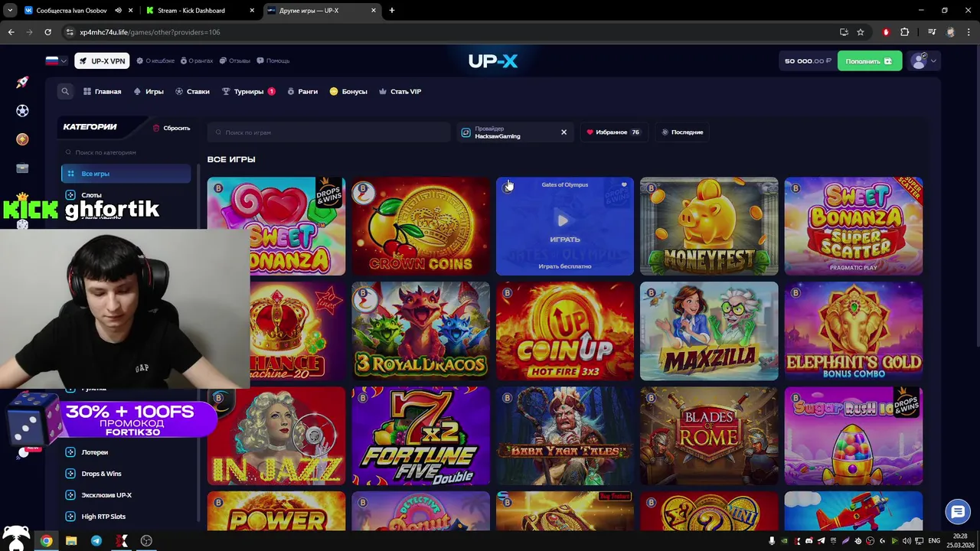Viewport: 980px width, 551px height.
Task: Open the OBS icon in the taskbar
Action: [146, 541]
